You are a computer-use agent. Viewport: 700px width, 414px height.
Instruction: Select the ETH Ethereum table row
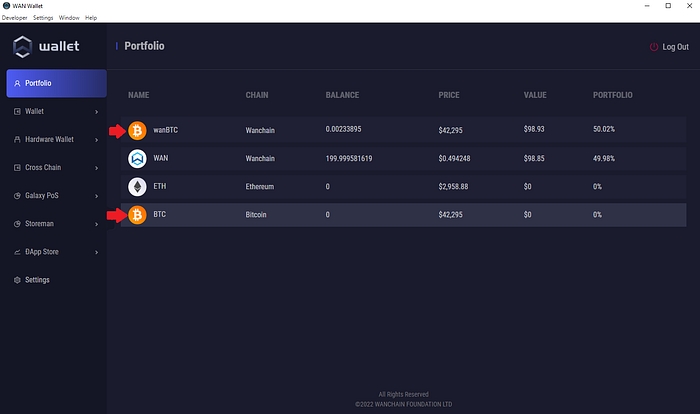coord(400,186)
